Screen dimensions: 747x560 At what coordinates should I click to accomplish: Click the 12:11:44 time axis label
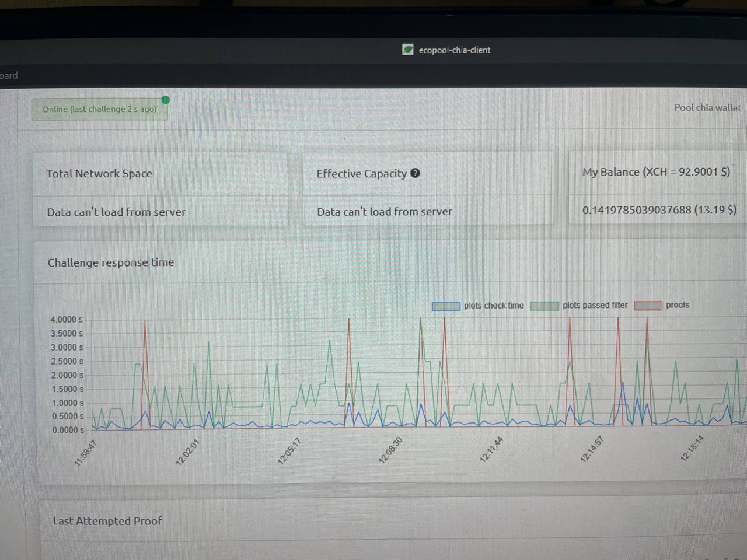click(491, 449)
